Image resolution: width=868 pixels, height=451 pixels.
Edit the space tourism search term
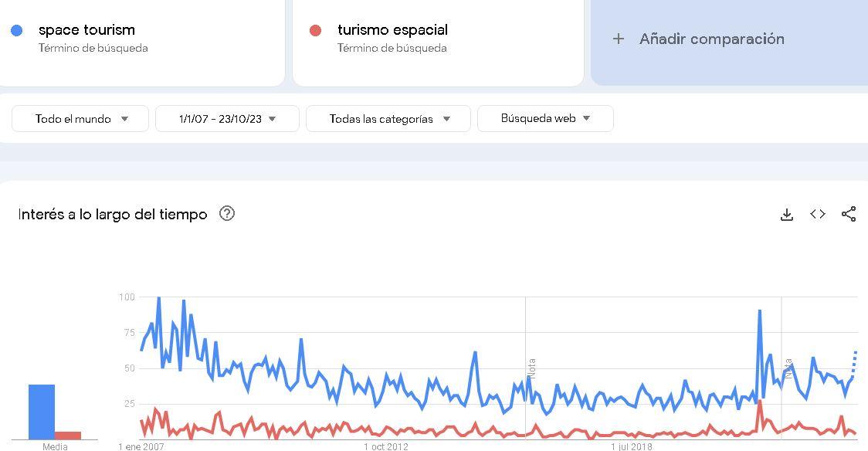[86, 30]
